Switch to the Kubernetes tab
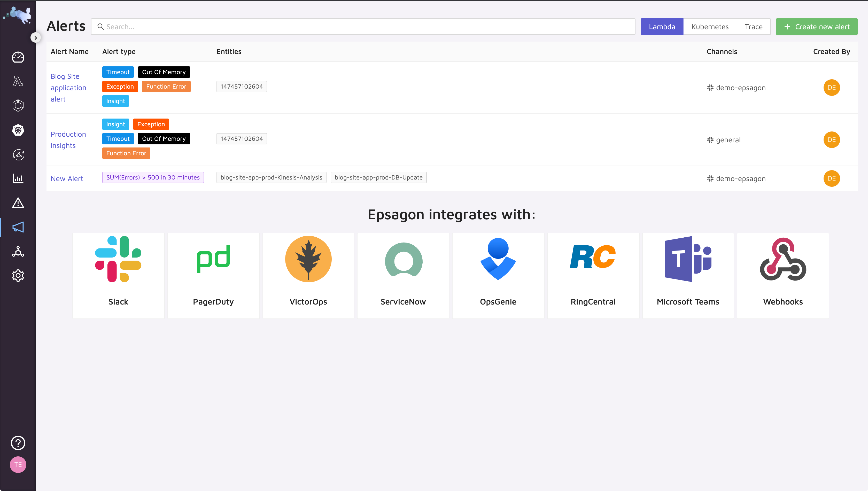 coord(710,27)
